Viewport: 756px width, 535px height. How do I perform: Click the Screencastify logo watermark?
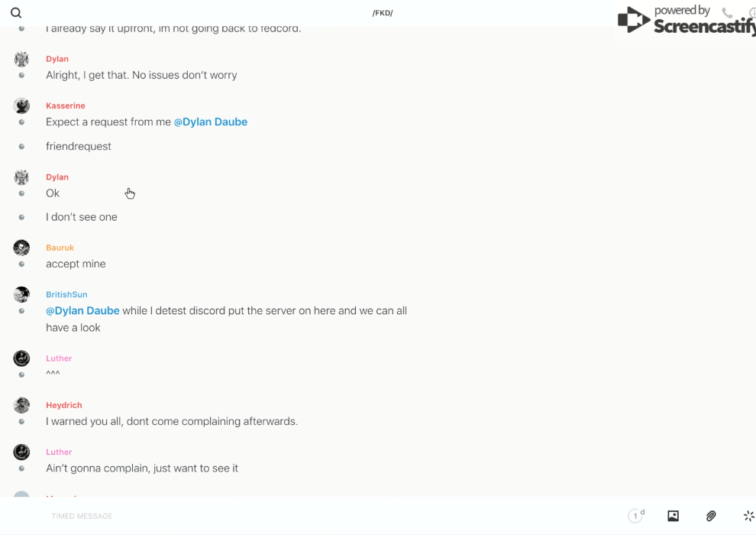[686, 21]
